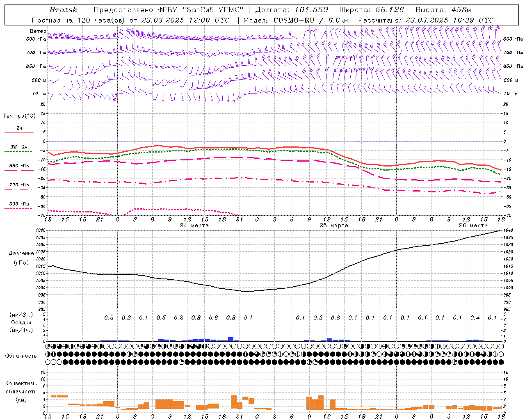This screenshot has width=525, height=420.
Task: Select the "Долгота: 101.559" longitude value
Action: 292,10
